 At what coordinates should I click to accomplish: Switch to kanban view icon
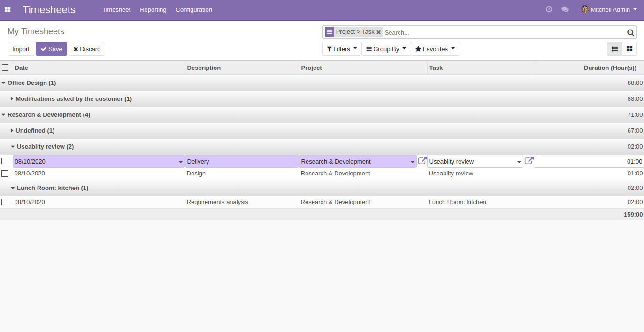[x=629, y=49]
